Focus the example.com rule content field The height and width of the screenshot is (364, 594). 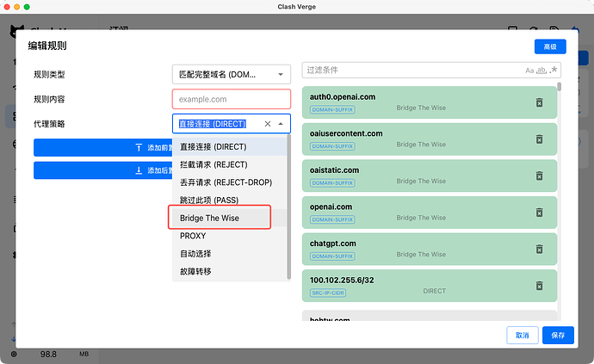(x=232, y=99)
